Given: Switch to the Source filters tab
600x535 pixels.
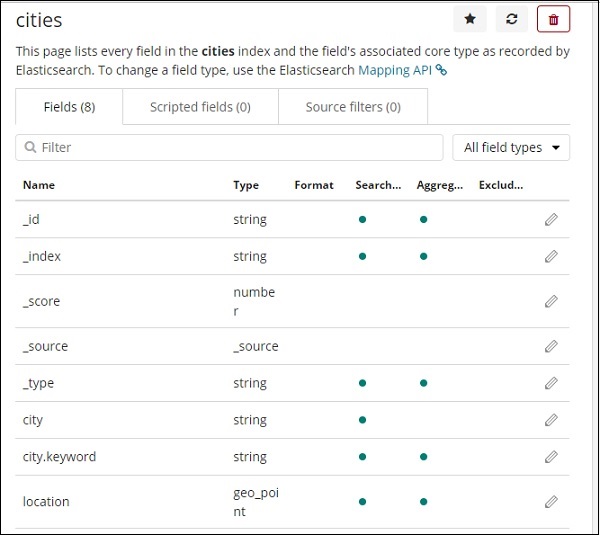Looking at the screenshot, I should (352, 107).
